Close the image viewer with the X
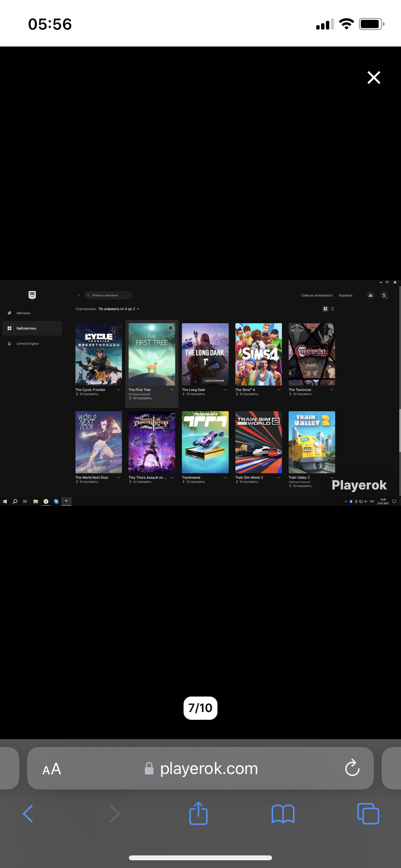Screen dimensions: 401x868 coord(373,77)
